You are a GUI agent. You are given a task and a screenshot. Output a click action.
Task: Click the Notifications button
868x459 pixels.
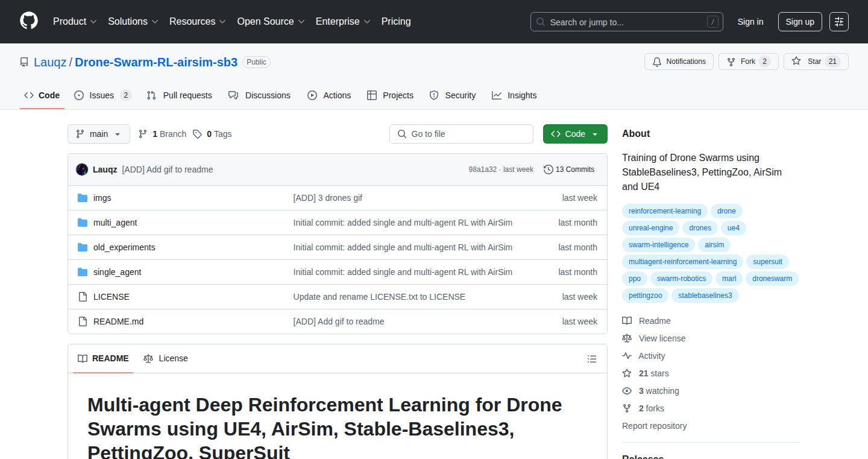679,62
